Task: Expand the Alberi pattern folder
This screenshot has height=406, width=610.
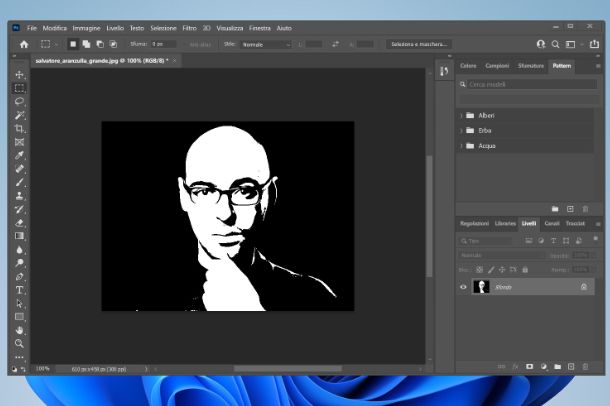Action: pos(461,116)
